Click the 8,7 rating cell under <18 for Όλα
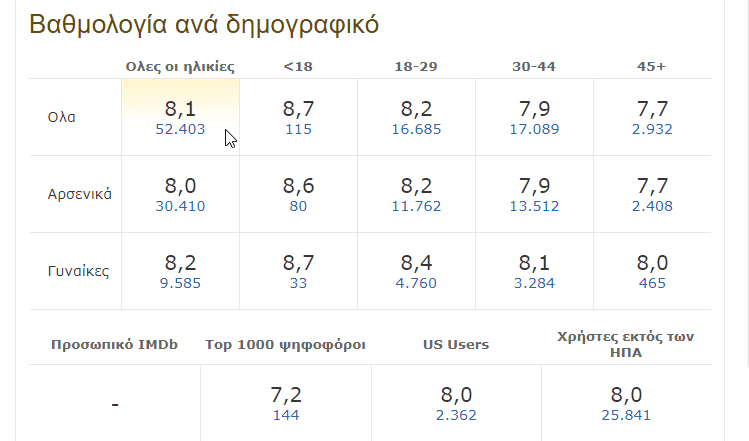Viewport: 749px width, 441px height. pos(299,117)
